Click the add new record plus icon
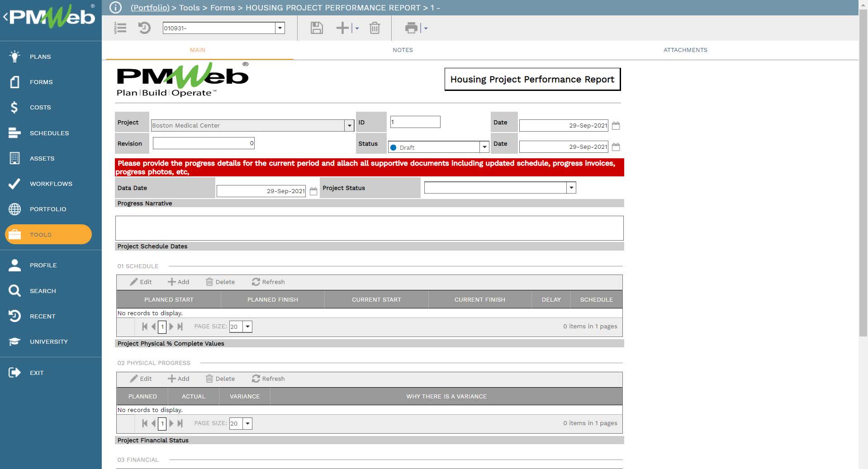 343,28
